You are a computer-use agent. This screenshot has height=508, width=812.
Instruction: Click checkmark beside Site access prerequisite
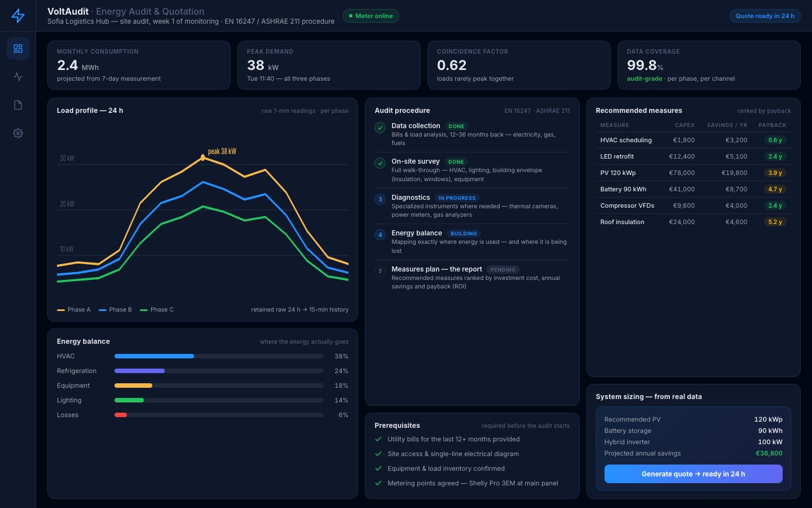click(378, 454)
